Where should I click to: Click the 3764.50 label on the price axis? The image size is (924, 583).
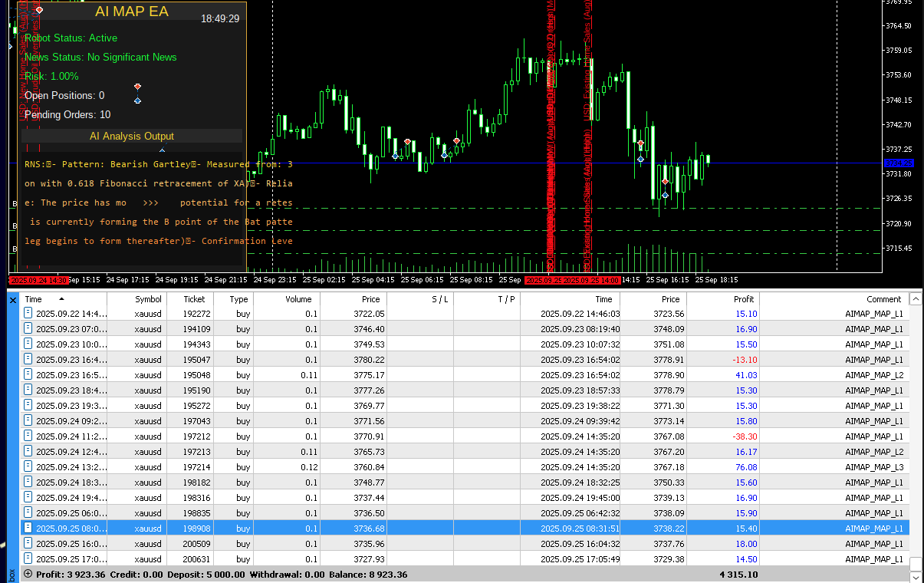(x=898, y=25)
